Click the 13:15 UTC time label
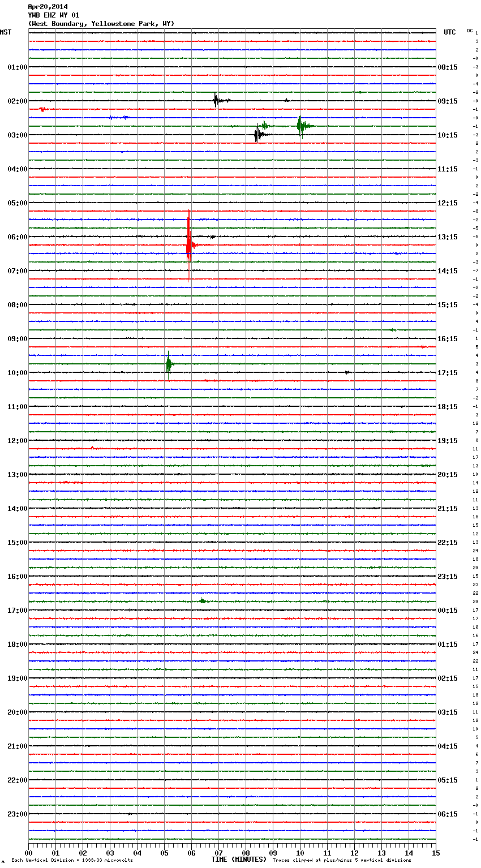This screenshot has width=481, height=868. 448,237
